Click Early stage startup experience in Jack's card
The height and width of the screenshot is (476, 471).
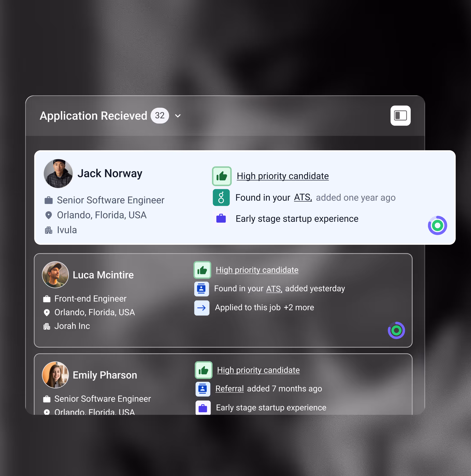pyautogui.click(x=297, y=219)
